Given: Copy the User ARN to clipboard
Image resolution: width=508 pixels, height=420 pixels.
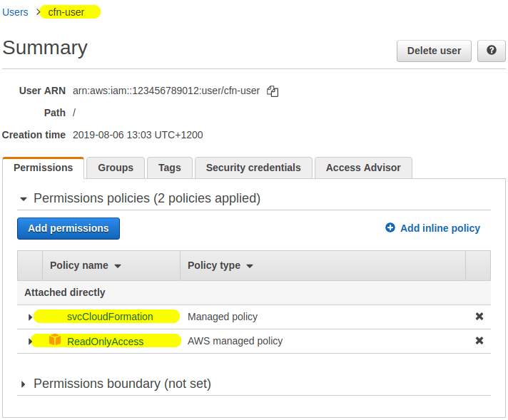Looking at the screenshot, I should click(273, 91).
